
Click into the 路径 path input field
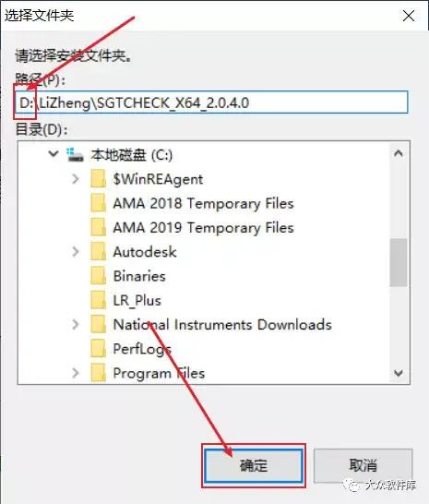coord(212,102)
